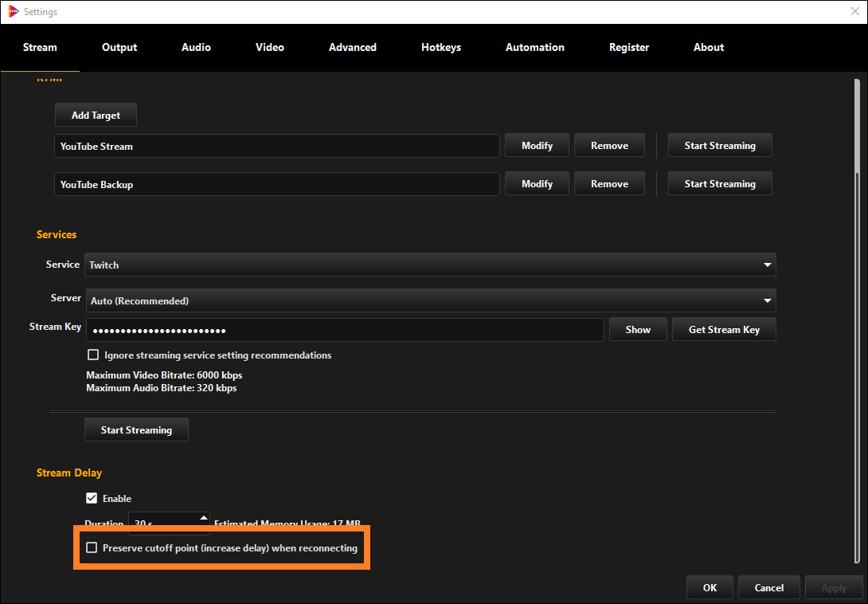Modify the YouTube Backup target
The height and width of the screenshot is (604, 868).
point(537,183)
